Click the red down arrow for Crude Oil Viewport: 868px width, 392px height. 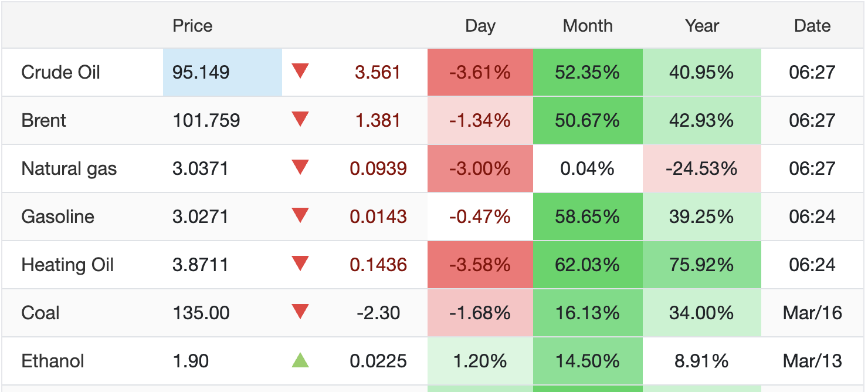pyautogui.click(x=300, y=72)
